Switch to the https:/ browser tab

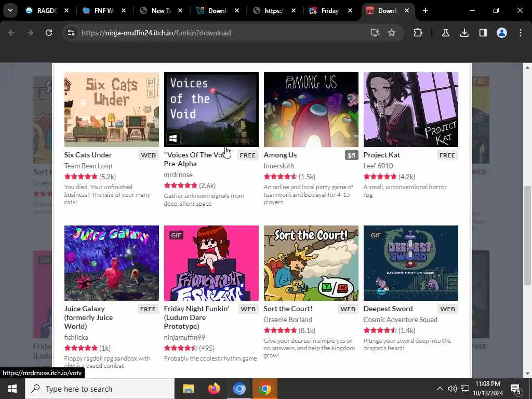click(273, 10)
